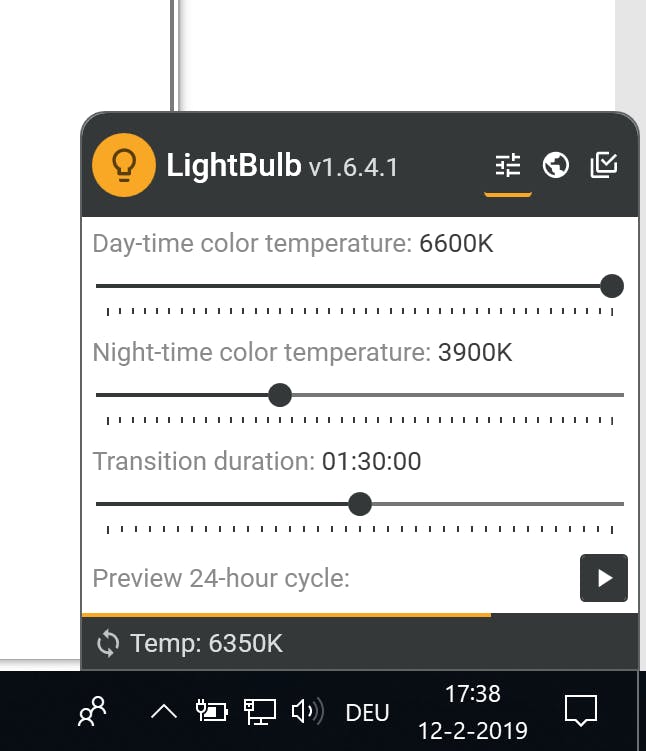The width and height of the screenshot is (646, 751).
Task: Open the advanced settings checklist tab
Action: tap(604, 165)
